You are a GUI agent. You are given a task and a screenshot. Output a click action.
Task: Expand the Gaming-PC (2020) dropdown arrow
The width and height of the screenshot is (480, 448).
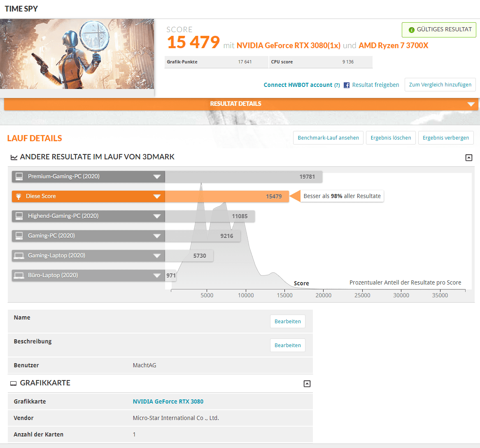pos(157,236)
